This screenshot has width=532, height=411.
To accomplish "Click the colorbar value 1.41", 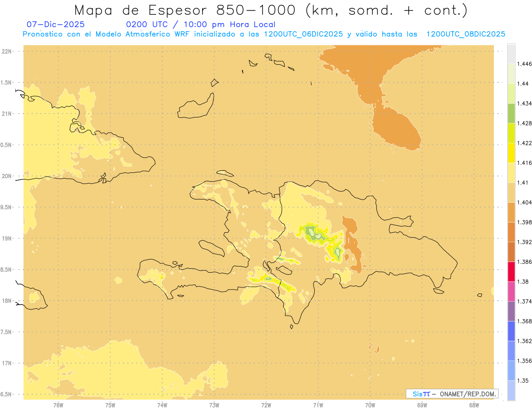I will (523, 183).
